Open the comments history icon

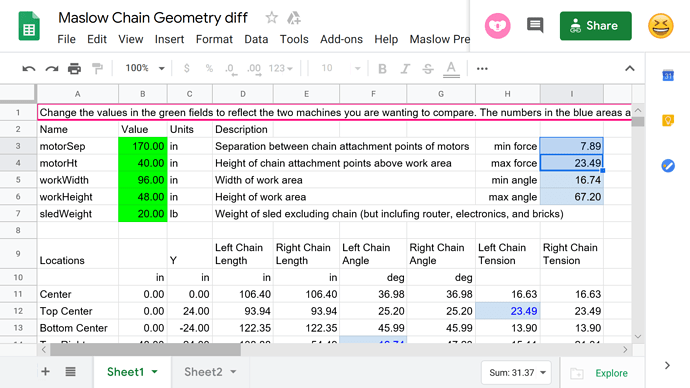(535, 26)
